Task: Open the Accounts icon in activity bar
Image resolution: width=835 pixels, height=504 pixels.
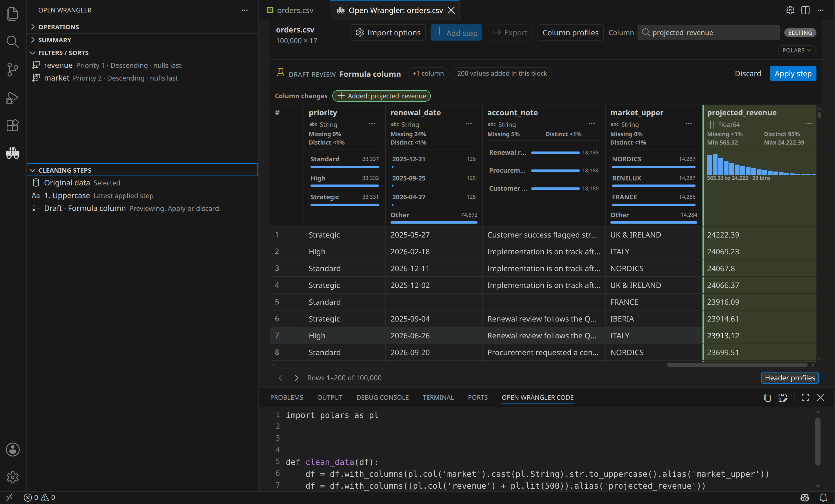Action: pos(12,449)
